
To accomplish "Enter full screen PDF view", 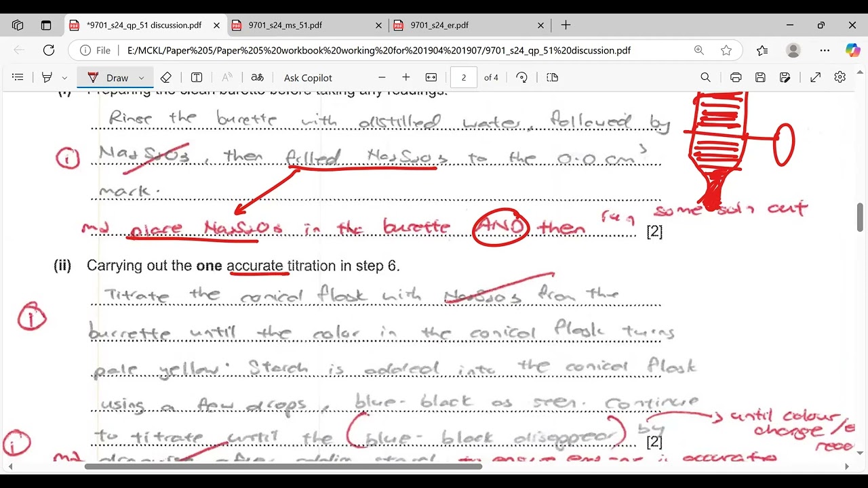I will pyautogui.click(x=816, y=77).
